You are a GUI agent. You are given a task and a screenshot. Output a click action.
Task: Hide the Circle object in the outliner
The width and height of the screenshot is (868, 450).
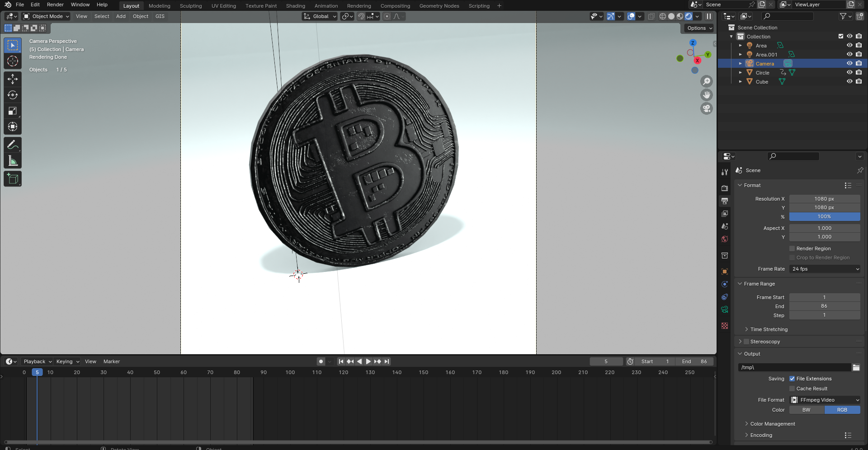[x=849, y=72]
